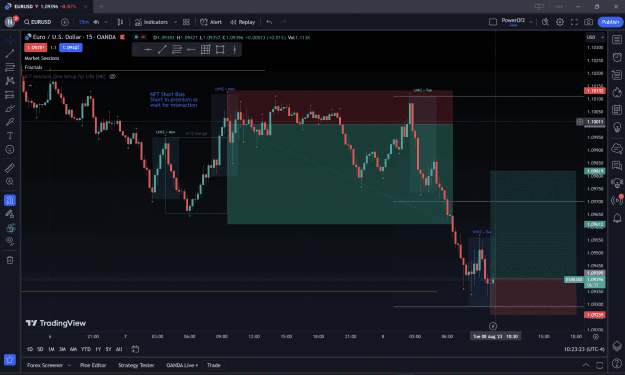Open the patterns drawing tools
The height and width of the screenshot is (375, 625).
pos(10,81)
